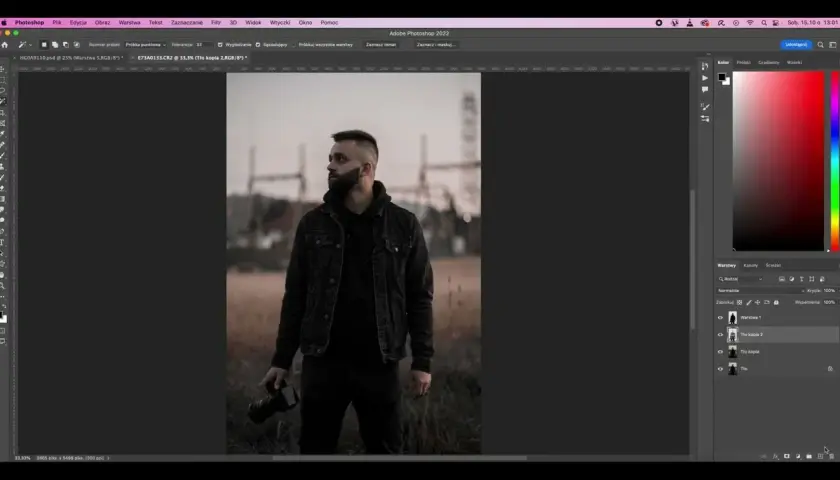Open the Magic Wand tool preset picker arrow
This screenshot has width=840, height=480.
[x=31, y=45]
